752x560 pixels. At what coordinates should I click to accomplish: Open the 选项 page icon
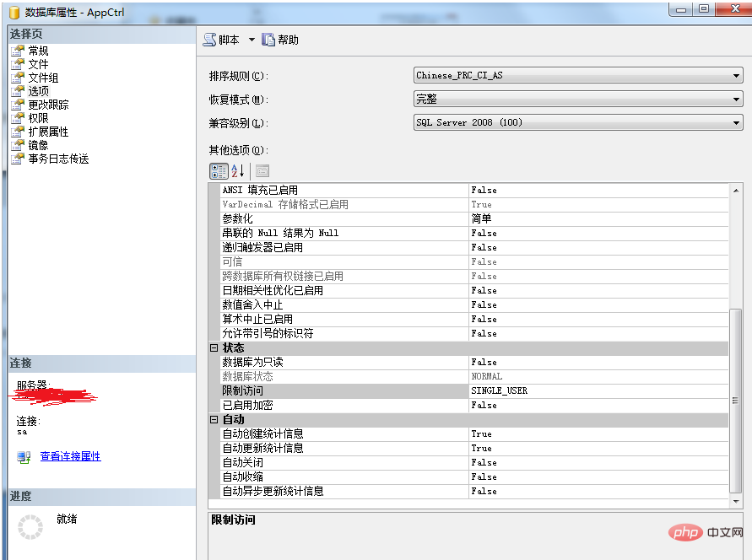tap(17, 90)
